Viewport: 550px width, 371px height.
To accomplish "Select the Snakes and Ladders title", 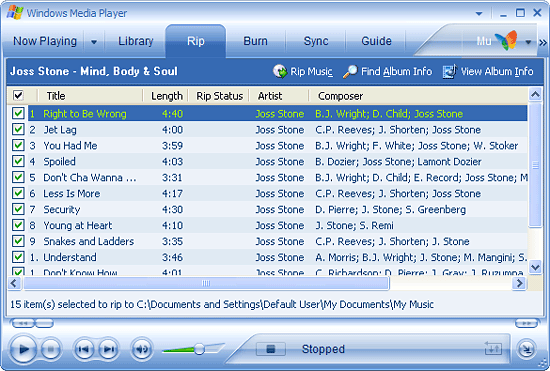I will [88, 241].
